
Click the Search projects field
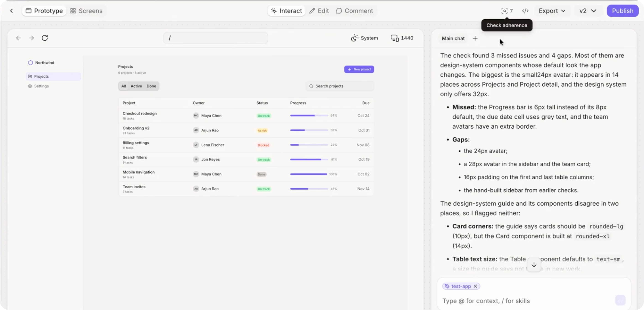click(340, 86)
